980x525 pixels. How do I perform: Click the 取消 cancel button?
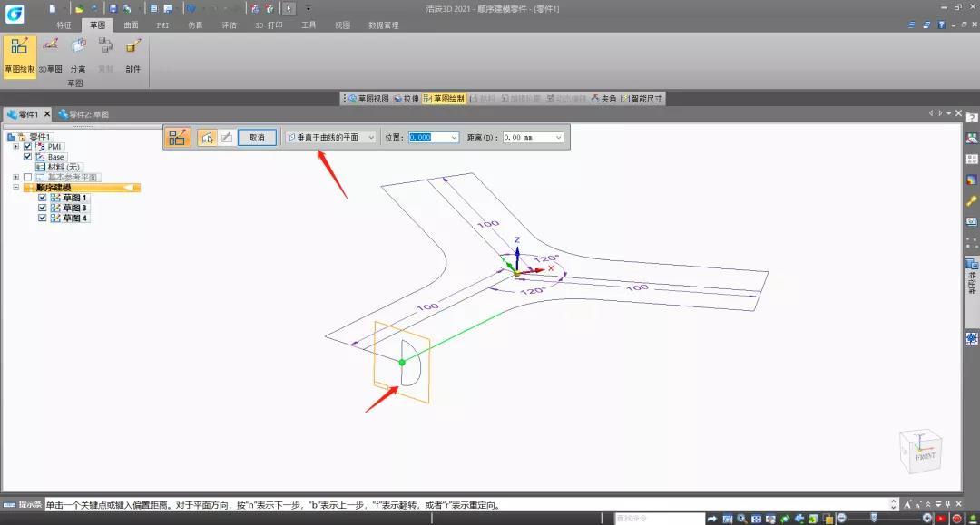coord(257,137)
